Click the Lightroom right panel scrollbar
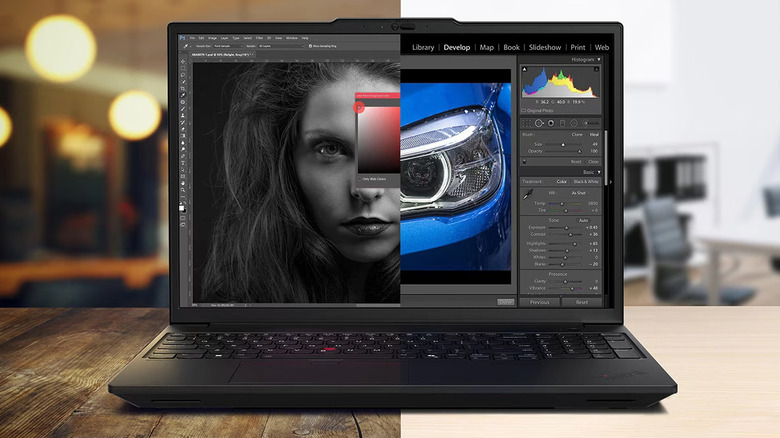The height and width of the screenshot is (438, 780). [x=606, y=159]
